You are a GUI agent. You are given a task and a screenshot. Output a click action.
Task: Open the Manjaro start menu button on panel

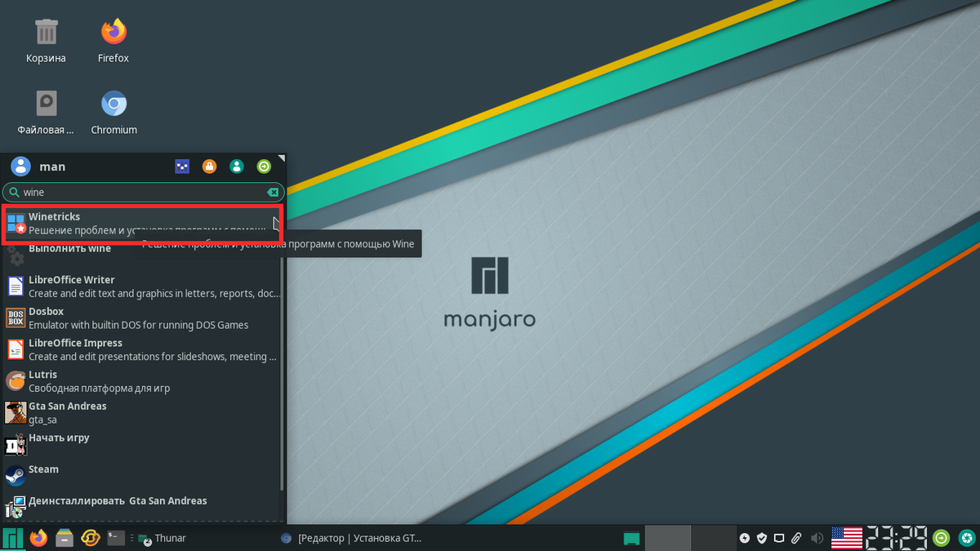(12, 538)
